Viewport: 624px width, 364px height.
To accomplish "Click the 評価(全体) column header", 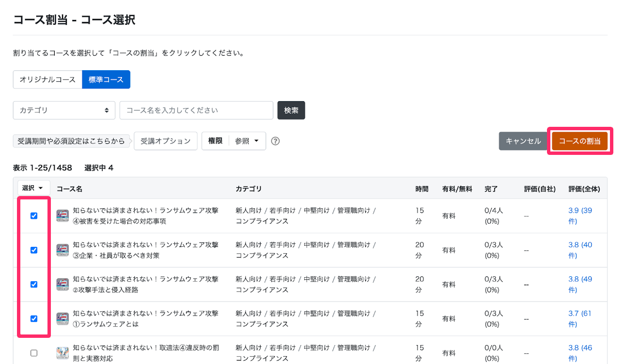I will click(584, 189).
